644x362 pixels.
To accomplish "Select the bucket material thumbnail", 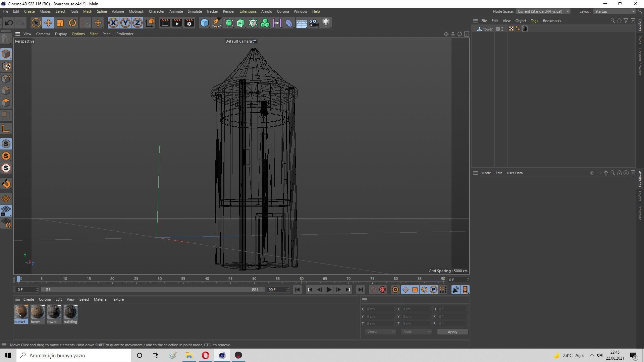I will tap(21, 314).
